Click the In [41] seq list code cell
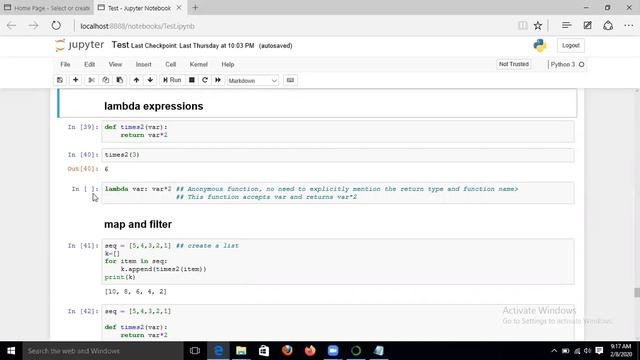The image size is (640, 360). point(338,261)
